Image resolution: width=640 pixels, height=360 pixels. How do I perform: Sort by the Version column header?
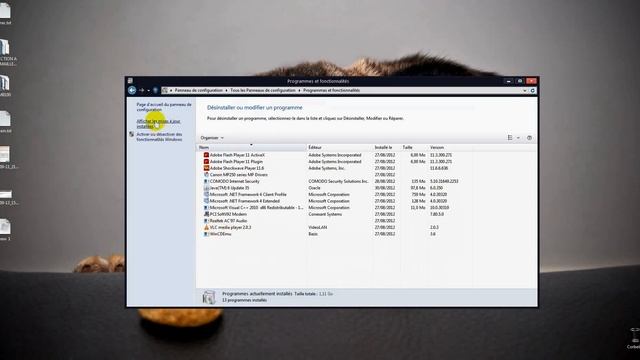coord(450,147)
